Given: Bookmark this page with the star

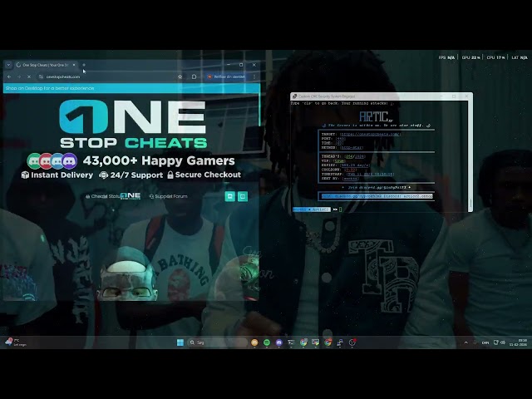Looking at the screenshot, I should [180, 77].
